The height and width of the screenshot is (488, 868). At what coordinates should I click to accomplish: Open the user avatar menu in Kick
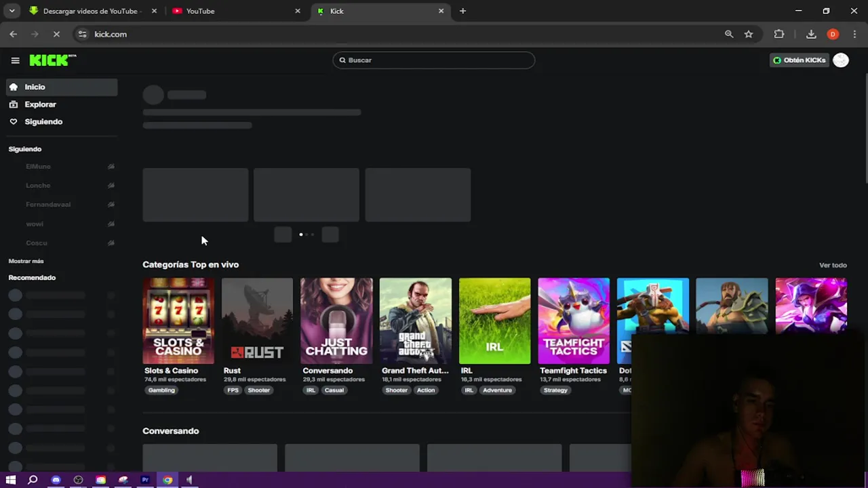coord(841,60)
